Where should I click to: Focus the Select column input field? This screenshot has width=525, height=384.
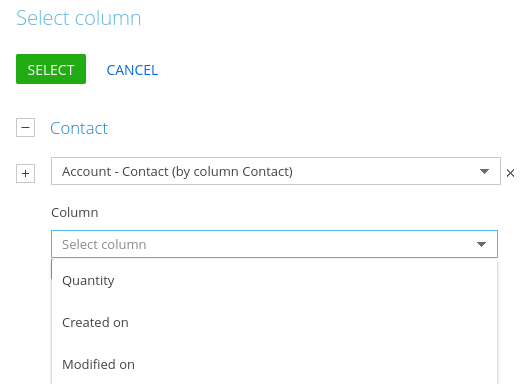pyautogui.click(x=274, y=244)
